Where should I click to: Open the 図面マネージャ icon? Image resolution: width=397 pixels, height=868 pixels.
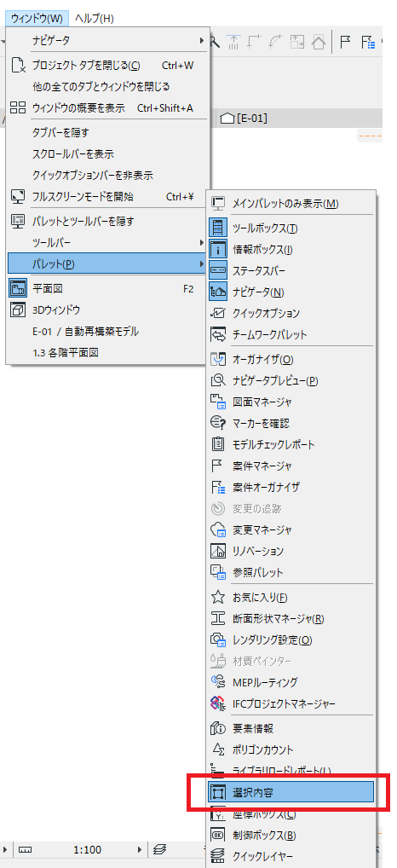(218, 402)
